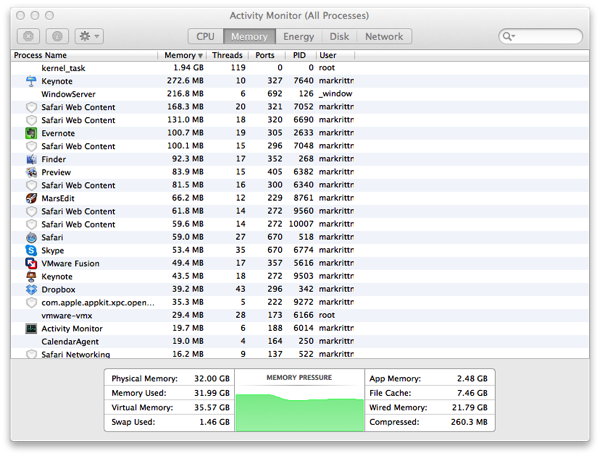The width and height of the screenshot is (600, 456).
Task: Click the Safari Web Content shield icon with PID 6690
Action: tap(31, 120)
